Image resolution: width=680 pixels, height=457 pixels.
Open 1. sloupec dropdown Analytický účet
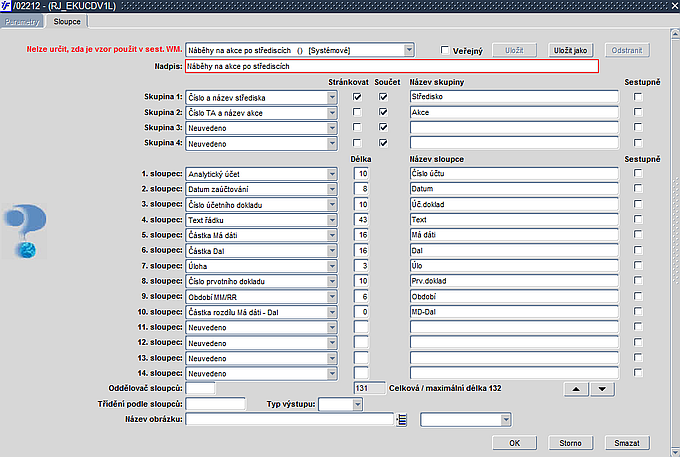[x=332, y=174]
